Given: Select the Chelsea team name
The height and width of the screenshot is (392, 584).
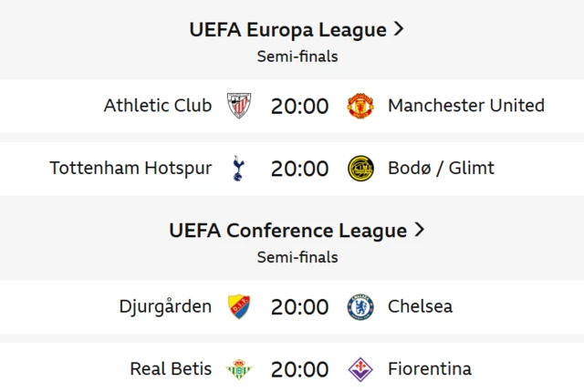Looking at the screenshot, I should click(420, 306).
